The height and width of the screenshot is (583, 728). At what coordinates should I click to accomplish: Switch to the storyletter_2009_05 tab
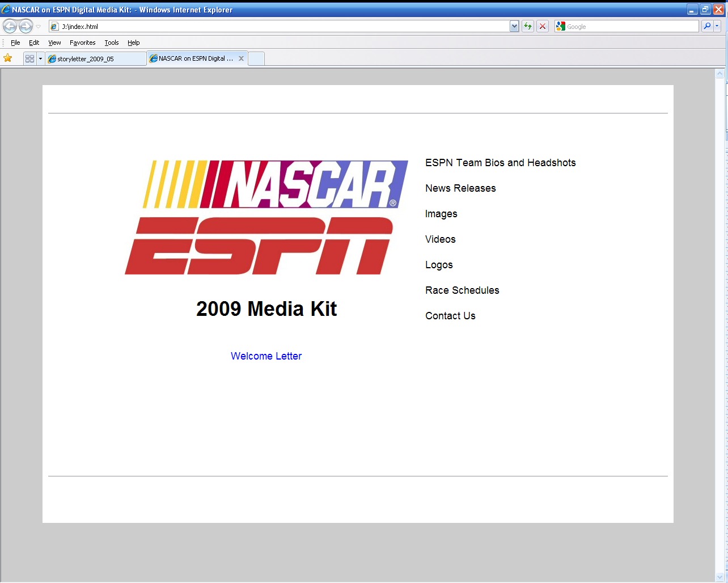click(x=95, y=58)
